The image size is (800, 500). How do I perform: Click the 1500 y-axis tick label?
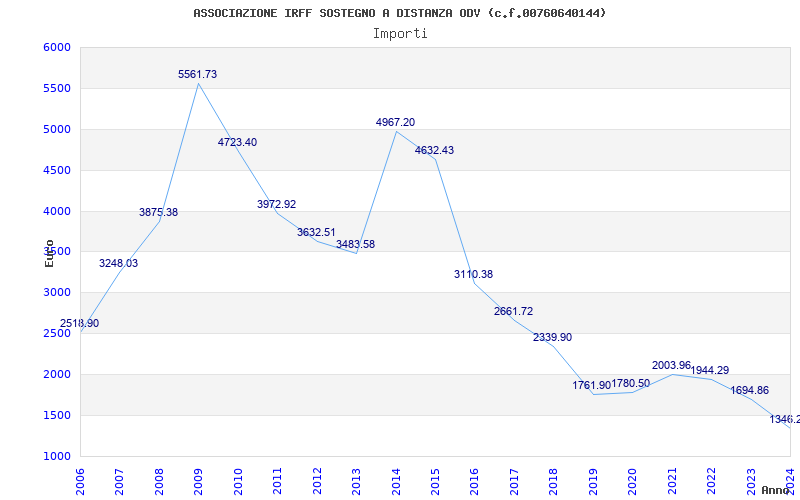pos(57,415)
